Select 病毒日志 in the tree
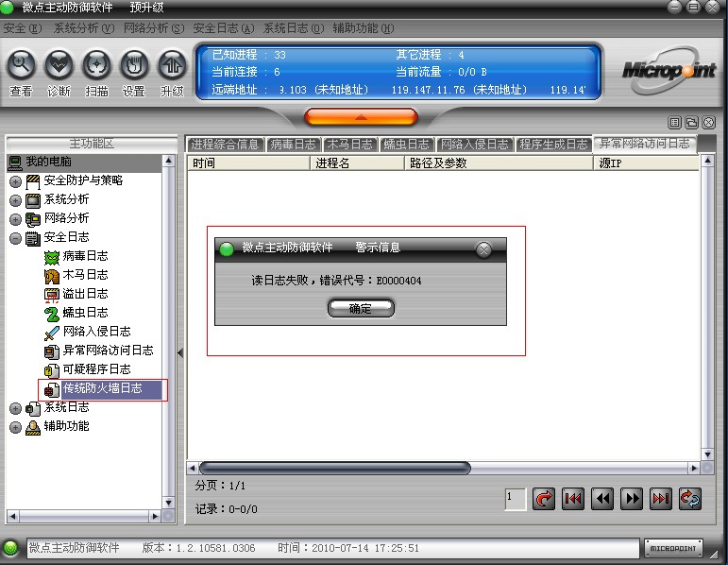The width and height of the screenshot is (728, 565). click(x=85, y=256)
